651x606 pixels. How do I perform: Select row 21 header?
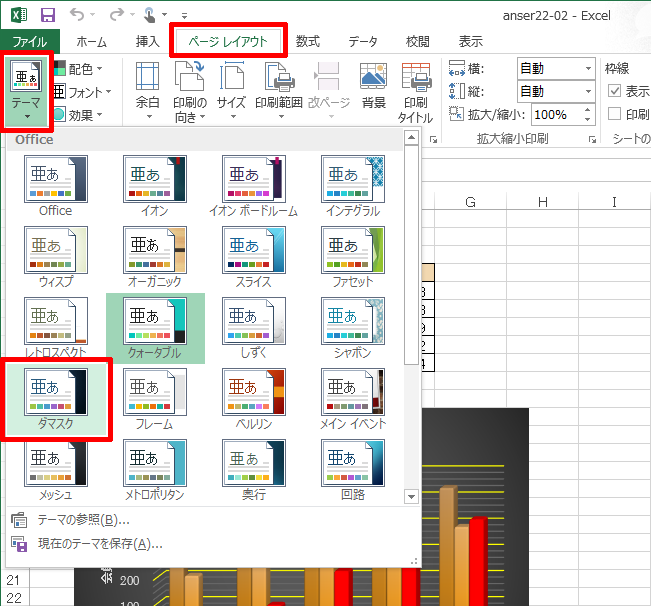[x=13, y=580]
